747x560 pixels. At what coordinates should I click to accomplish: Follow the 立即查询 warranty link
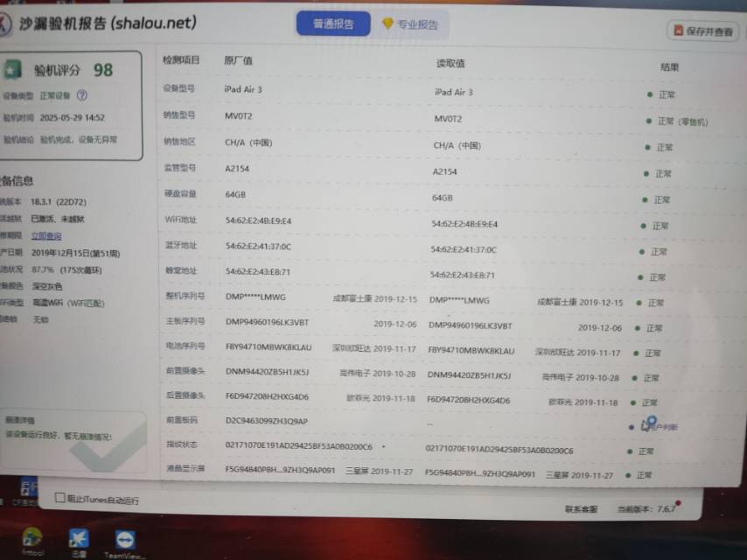46,236
